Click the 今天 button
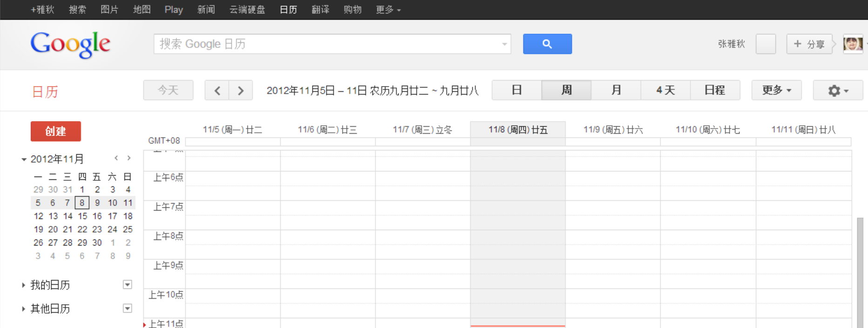This screenshot has width=868, height=328. coord(168,90)
